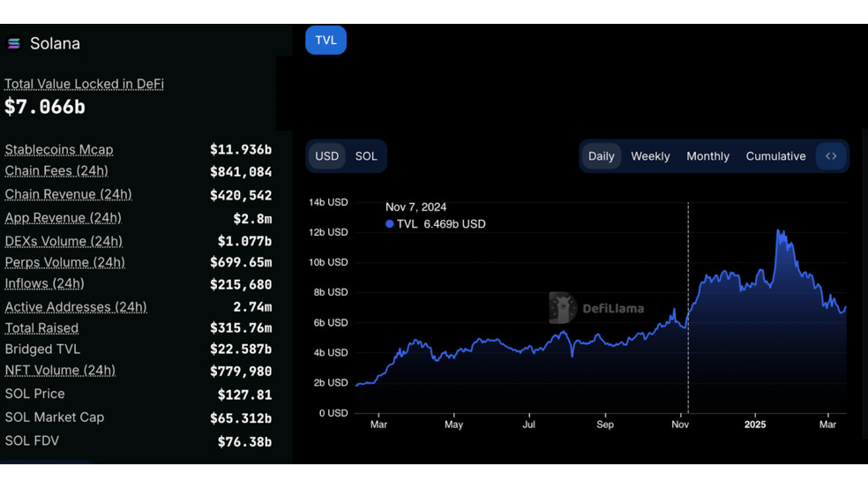Click the $841,084 chain fees value
This screenshot has width=868, height=489.
click(x=241, y=172)
